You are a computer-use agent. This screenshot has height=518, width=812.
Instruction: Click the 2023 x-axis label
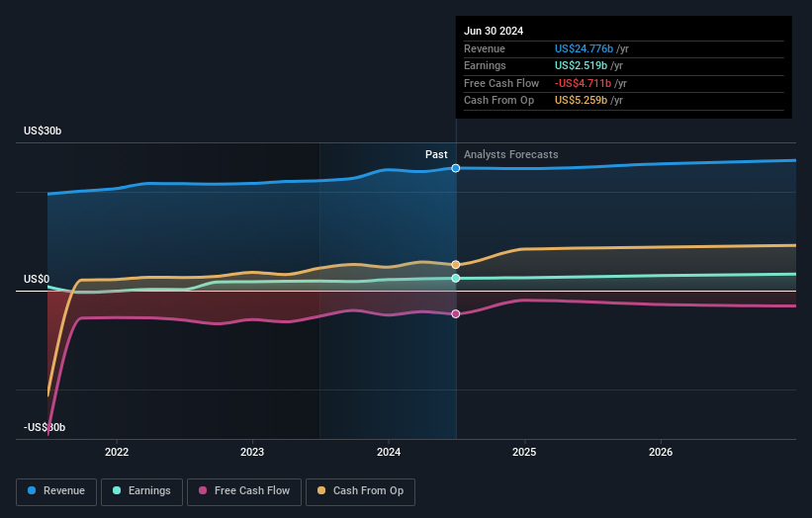[252, 452]
